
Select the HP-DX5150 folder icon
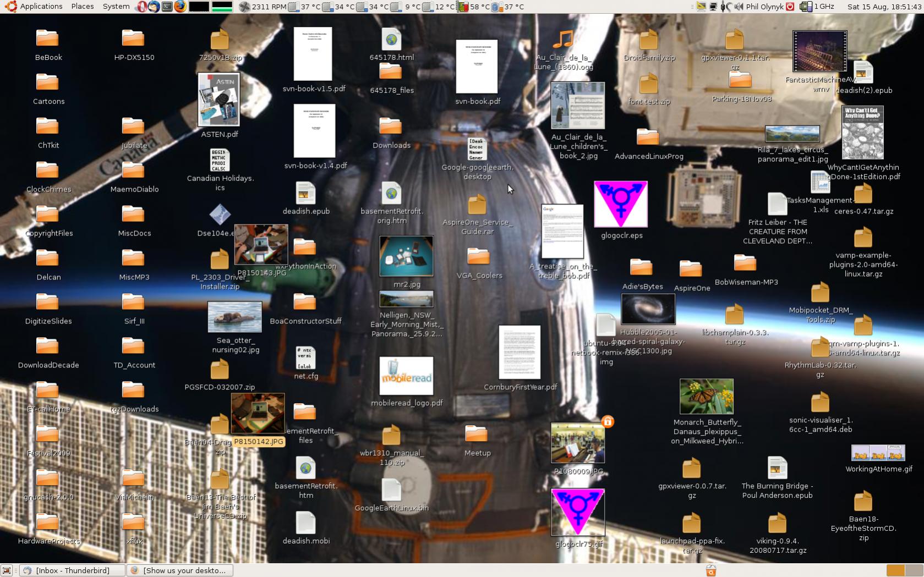[x=134, y=45]
